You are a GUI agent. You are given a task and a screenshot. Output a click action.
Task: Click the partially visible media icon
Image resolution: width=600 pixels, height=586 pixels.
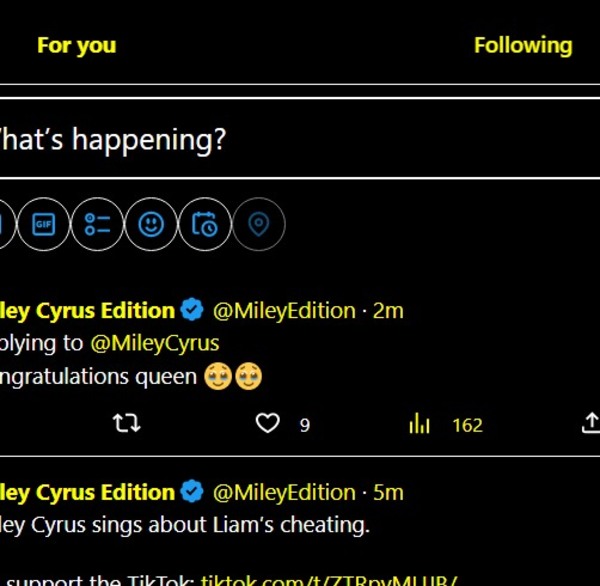pyautogui.click(x=5, y=225)
